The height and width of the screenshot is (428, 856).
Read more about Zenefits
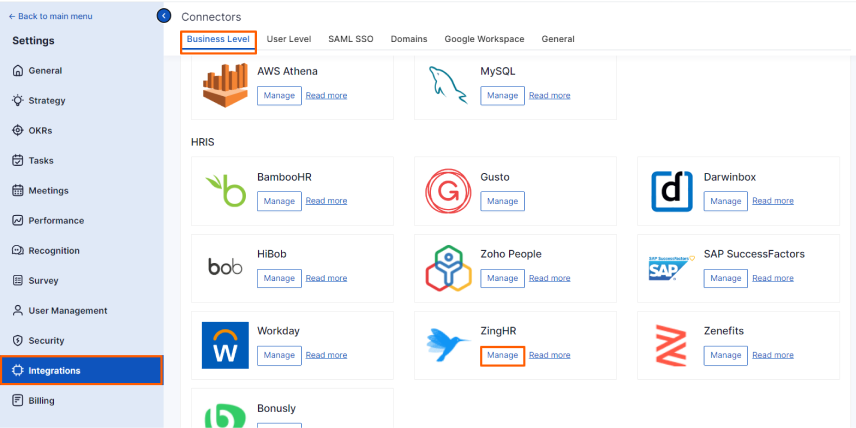(773, 355)
